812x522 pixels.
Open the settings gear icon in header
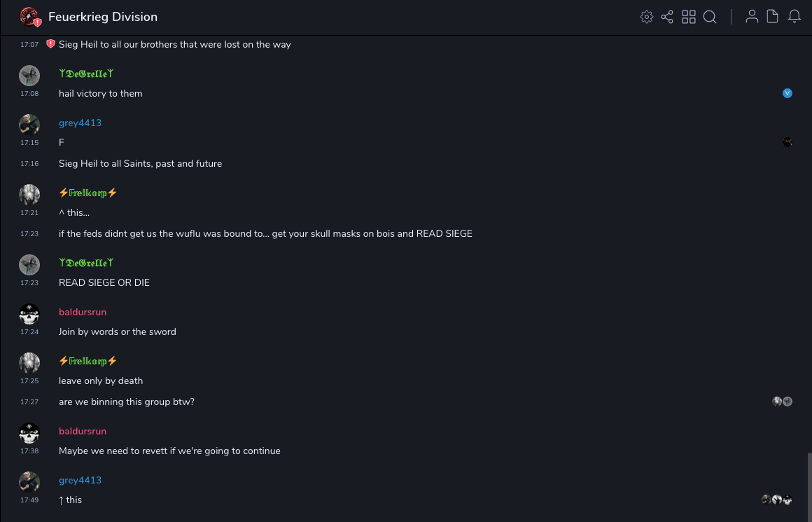[647, 17]
